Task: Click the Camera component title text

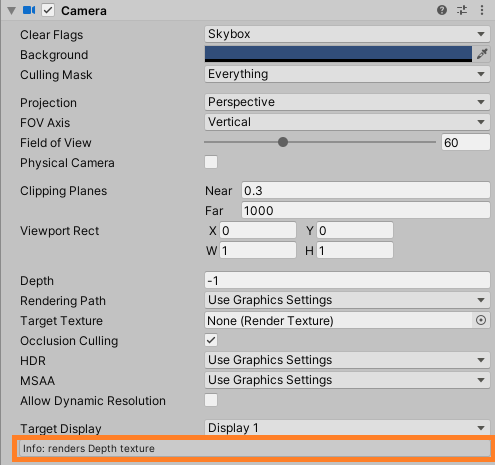Action: [x=84, y=11]
